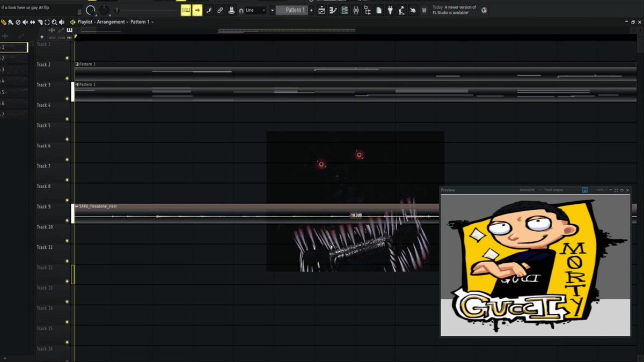Open the Playlist menu dropdown
This screenshot has width=644, height=362.
86,22
